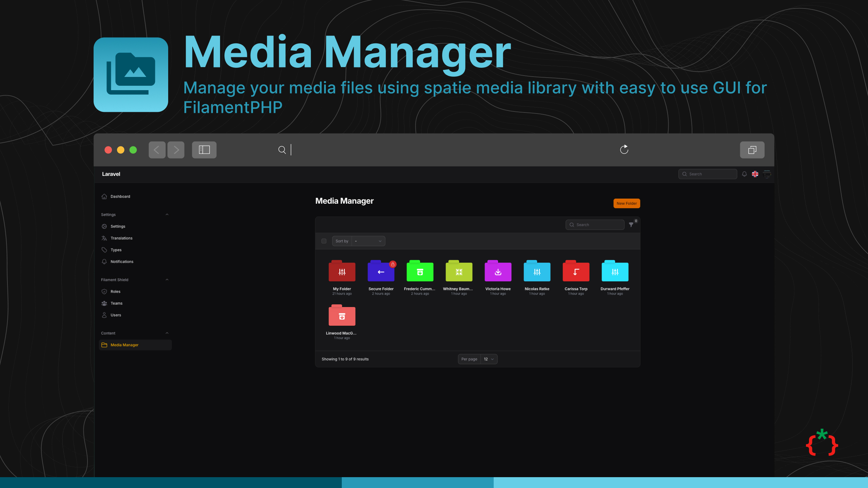The image size is (868, 488).
Task: Click the New Folder button
Action: [x=627, y=203]
